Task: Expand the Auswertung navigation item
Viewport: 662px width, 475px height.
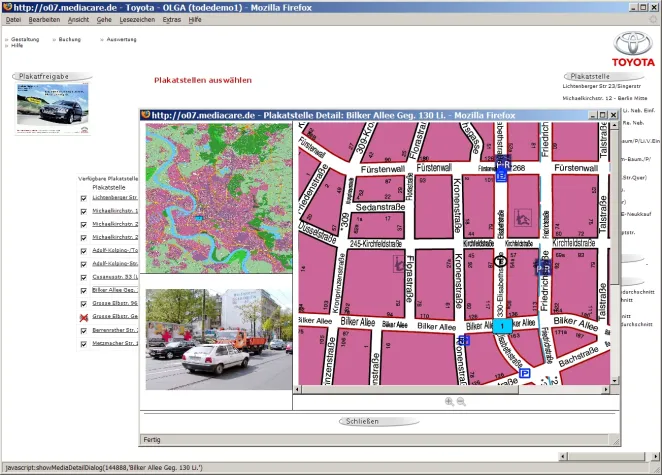Action: click(121, 39)
